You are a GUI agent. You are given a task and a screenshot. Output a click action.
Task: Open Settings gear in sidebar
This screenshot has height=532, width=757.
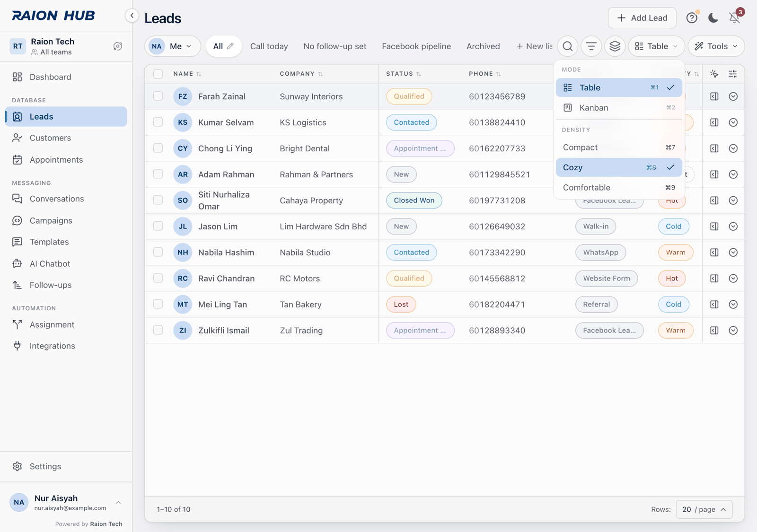[66, 467]
